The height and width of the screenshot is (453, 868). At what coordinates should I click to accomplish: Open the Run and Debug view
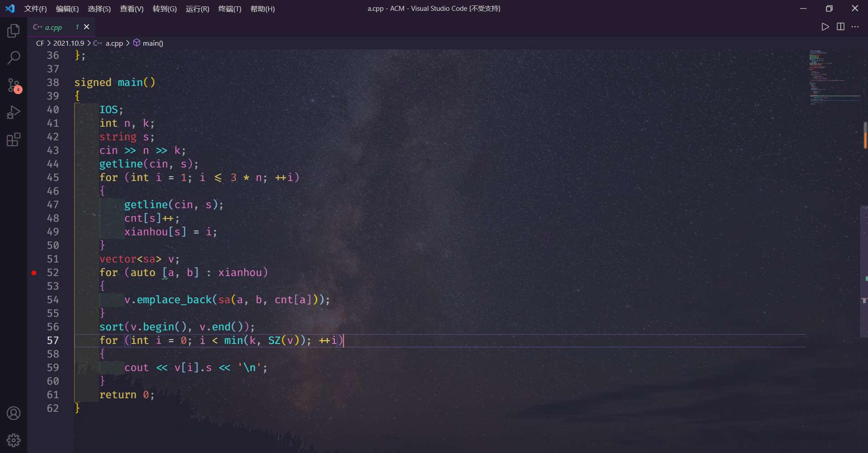coord(14,112)
